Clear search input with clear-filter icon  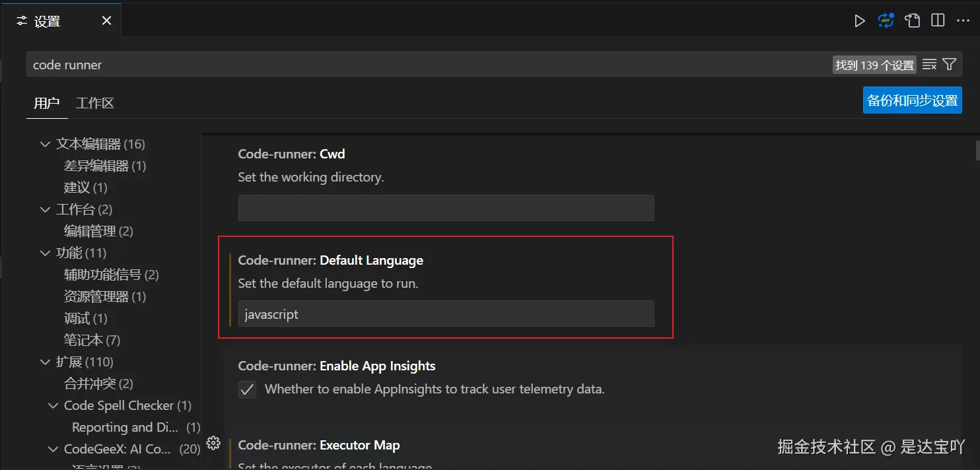click(929, 64)
